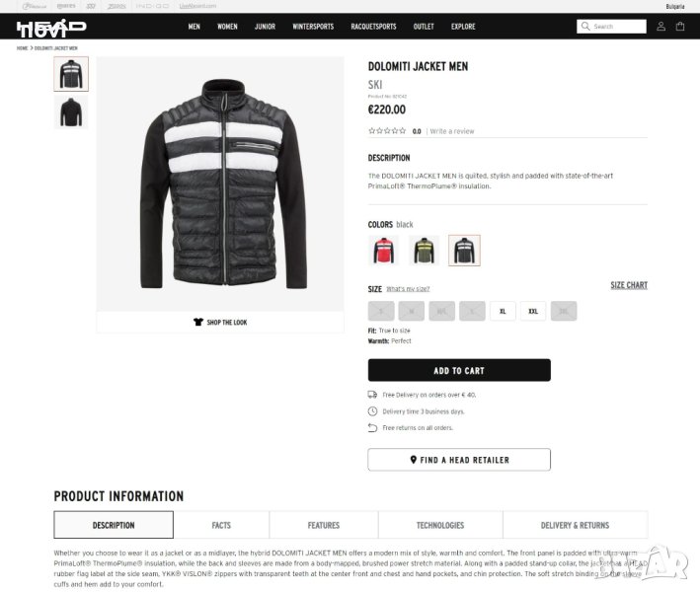Viewport: 700px width, 592px height.
Task: Click the search magnifier icon
Action: (x=585, y=27)
